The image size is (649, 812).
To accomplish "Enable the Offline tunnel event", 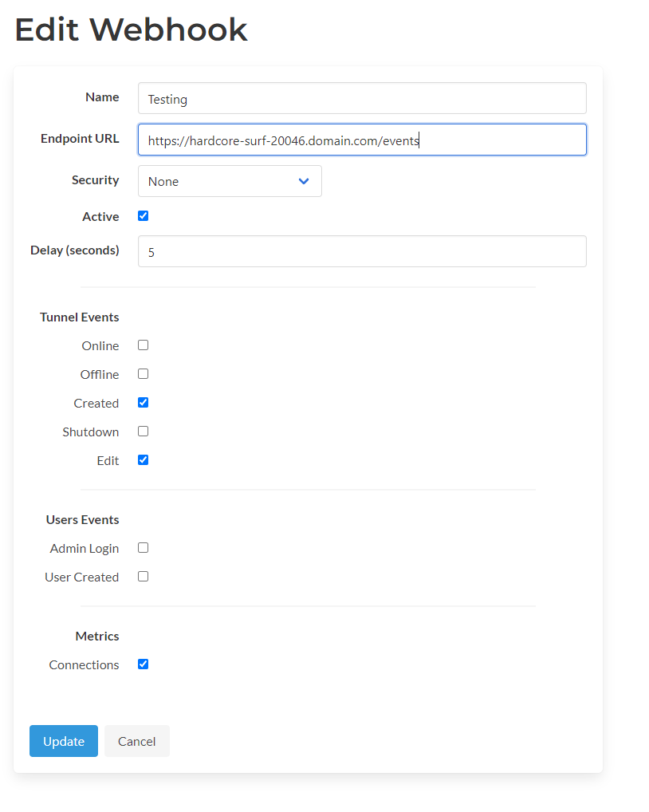I will 143,373.
